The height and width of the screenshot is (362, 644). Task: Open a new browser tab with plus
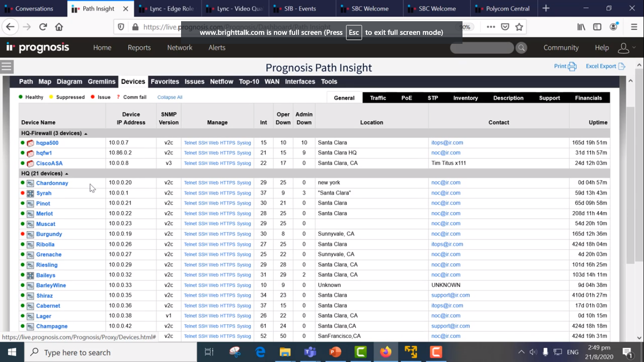pyautogui.click(x=546, y=8)
